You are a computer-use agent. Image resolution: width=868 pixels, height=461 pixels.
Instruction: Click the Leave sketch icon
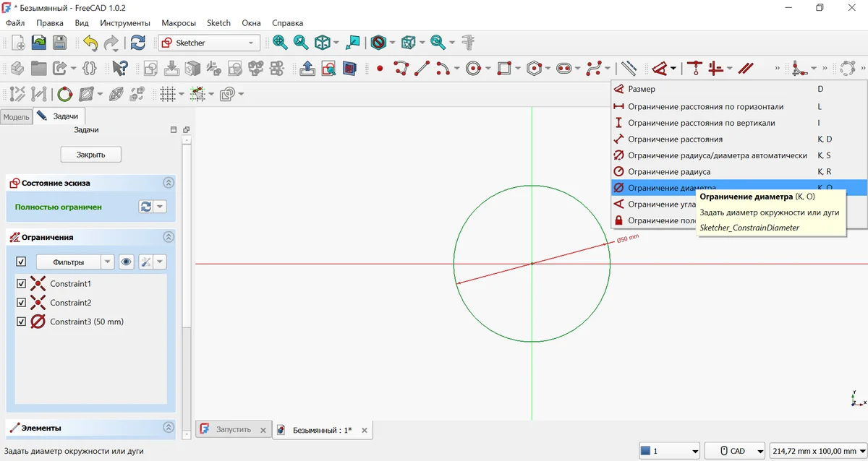click(x=307, y=69)
